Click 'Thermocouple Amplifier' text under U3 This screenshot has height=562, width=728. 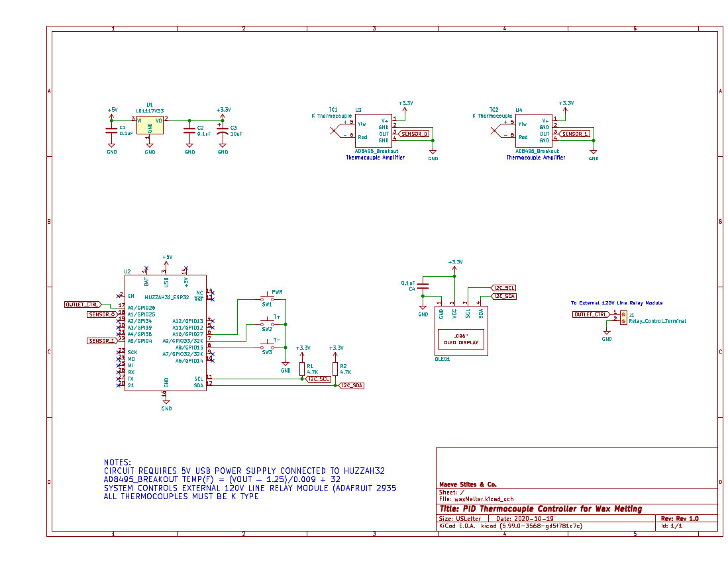click(x=375, y=158)
